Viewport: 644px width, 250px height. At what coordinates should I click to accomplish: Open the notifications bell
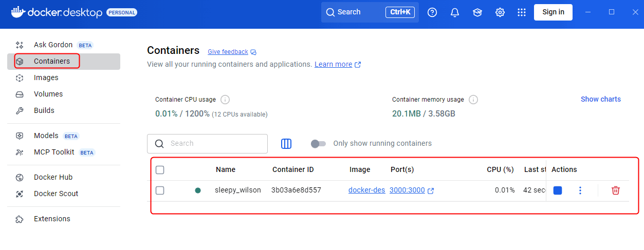[455, 12]
